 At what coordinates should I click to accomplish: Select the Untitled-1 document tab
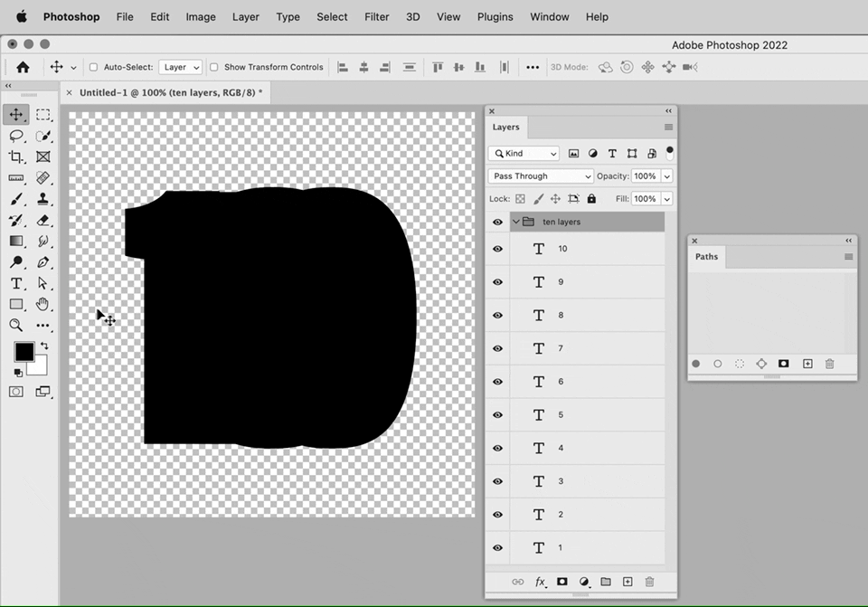[166, 92]
